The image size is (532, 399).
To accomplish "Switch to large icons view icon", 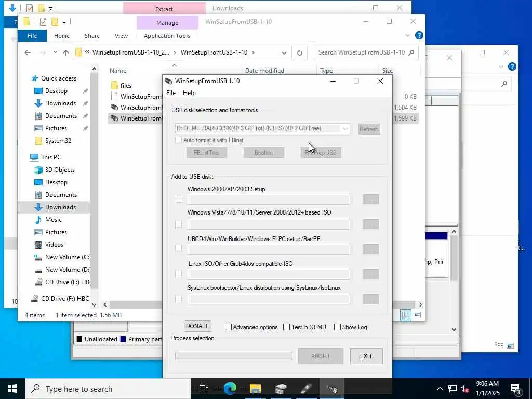I will 417,315.
